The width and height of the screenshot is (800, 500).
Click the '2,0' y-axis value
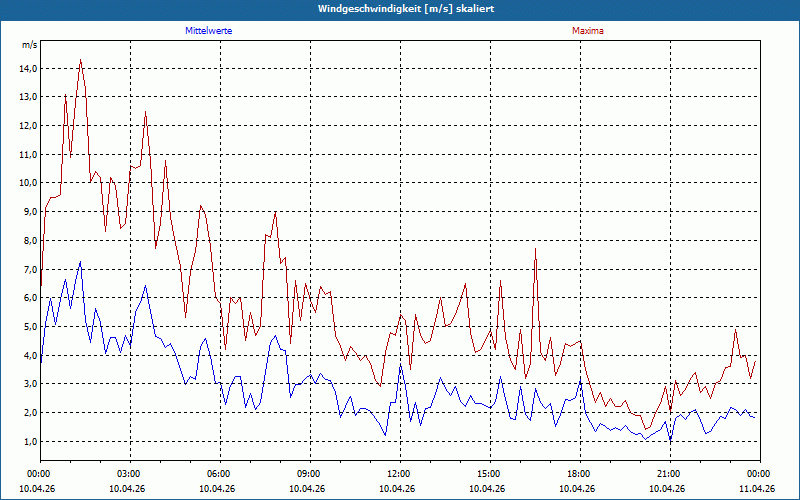tap(31, 412)
